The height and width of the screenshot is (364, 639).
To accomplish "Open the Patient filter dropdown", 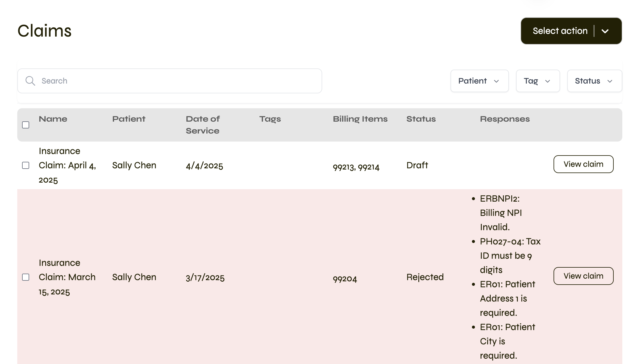I will click(x=479, y=81).
